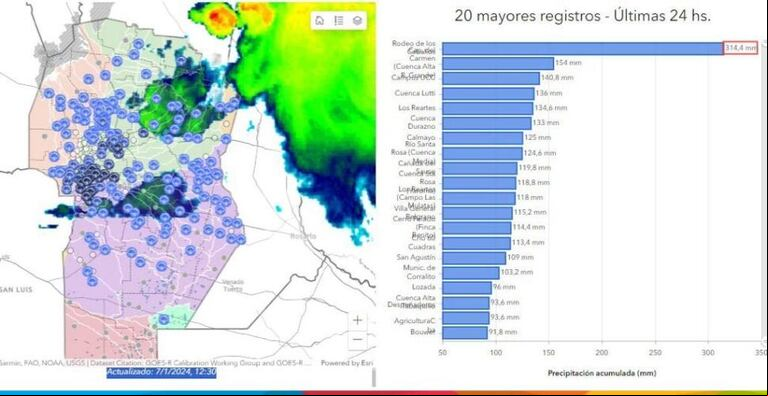
Task: Click the 119,8 mm bar
Action: pyautogui.click(x=480, y=168)
